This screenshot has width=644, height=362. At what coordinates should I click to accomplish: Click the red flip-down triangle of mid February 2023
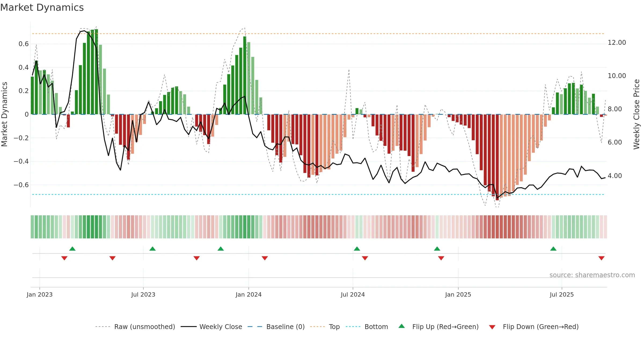click(64, 258)
